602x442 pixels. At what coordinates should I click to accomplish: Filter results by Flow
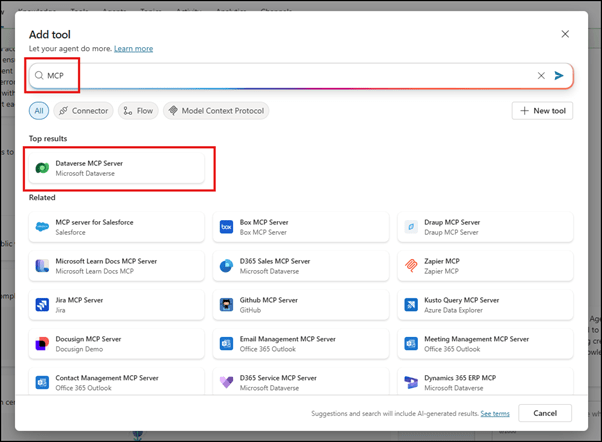[138, 111]
